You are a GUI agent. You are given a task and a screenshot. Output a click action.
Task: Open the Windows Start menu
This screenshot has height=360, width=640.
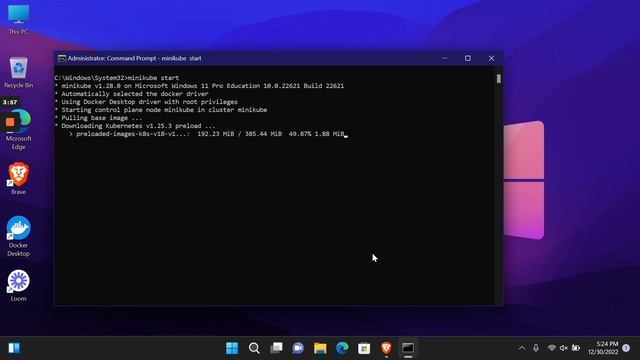[232, 348]
